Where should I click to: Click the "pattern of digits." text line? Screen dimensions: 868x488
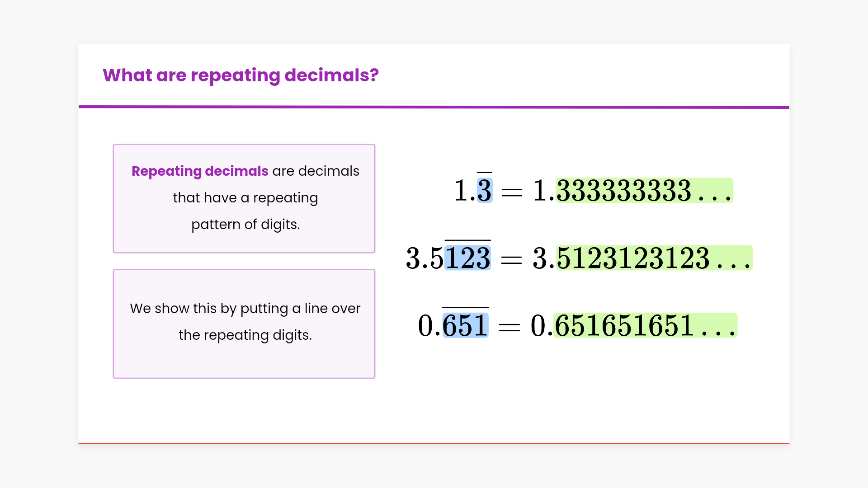(245, 225)
